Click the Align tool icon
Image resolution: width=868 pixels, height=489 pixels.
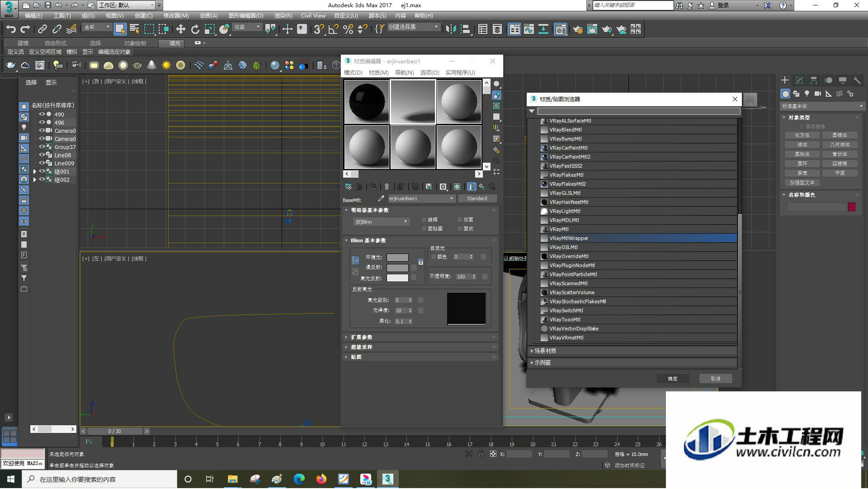click(x=465, y=29)
